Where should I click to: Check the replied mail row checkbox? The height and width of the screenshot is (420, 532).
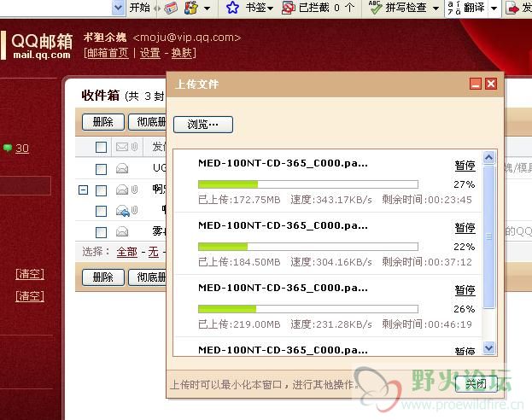coord(101,212)
